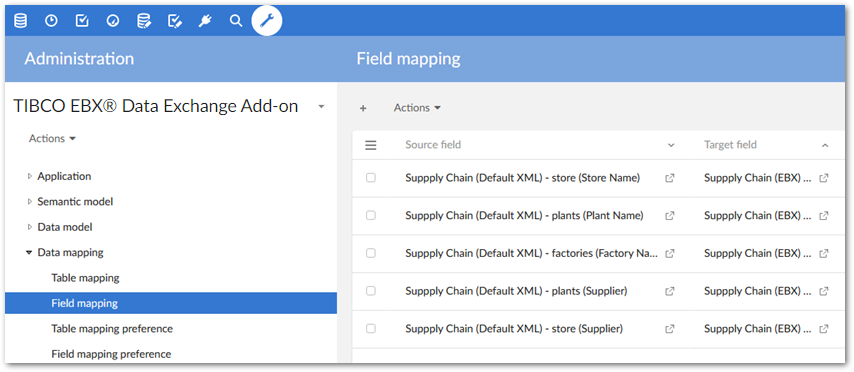Screen dimensions: 854x372
Task: Open the Target field column sort chevron
Action: pos(825,145)
